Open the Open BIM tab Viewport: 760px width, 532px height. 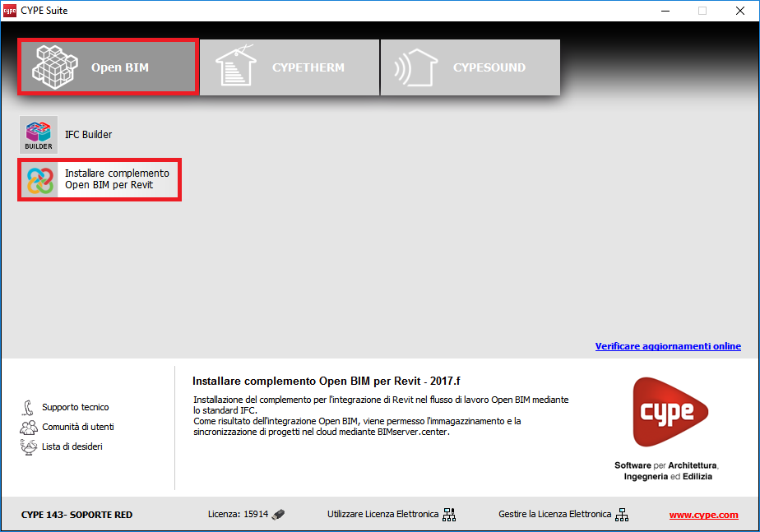tap(108, 67)
